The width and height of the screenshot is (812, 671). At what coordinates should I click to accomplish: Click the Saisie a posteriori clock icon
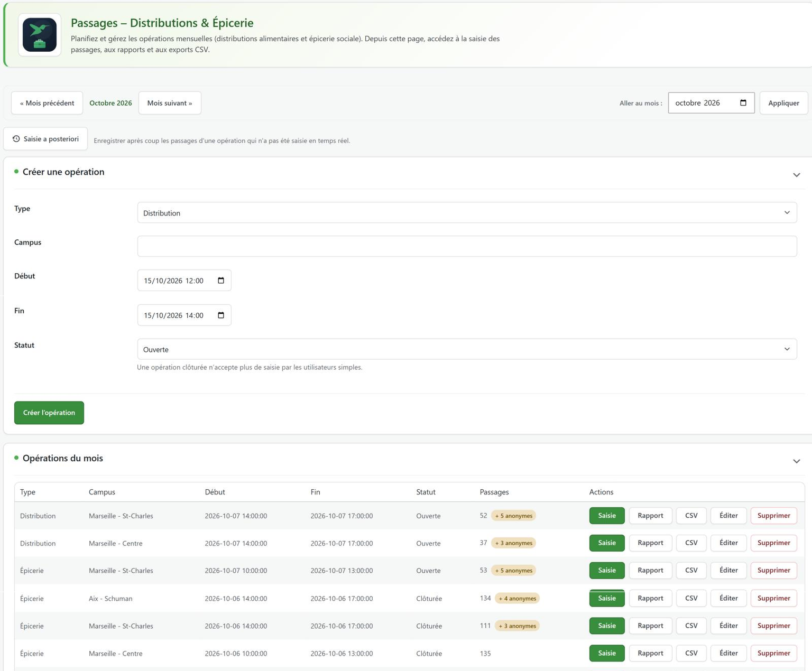16,139
